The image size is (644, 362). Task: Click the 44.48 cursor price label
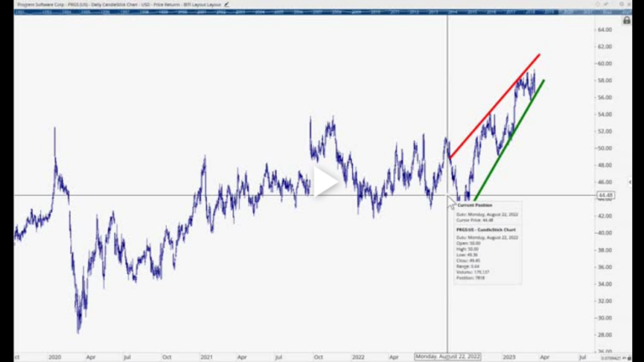605,196
